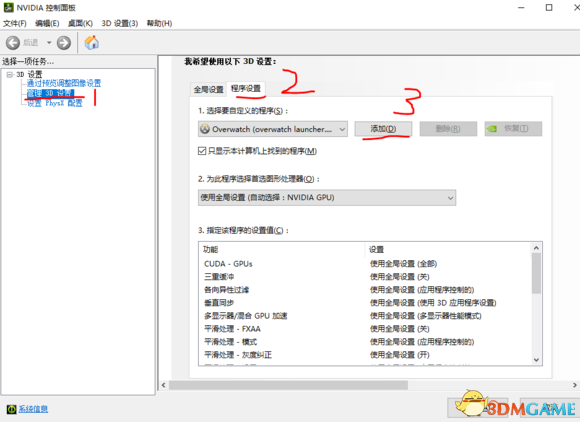Image resolution: width=580 pixels, height=422 pixels.
Task: Open the 文件(F) menu
Action: (x=15, y=23)
